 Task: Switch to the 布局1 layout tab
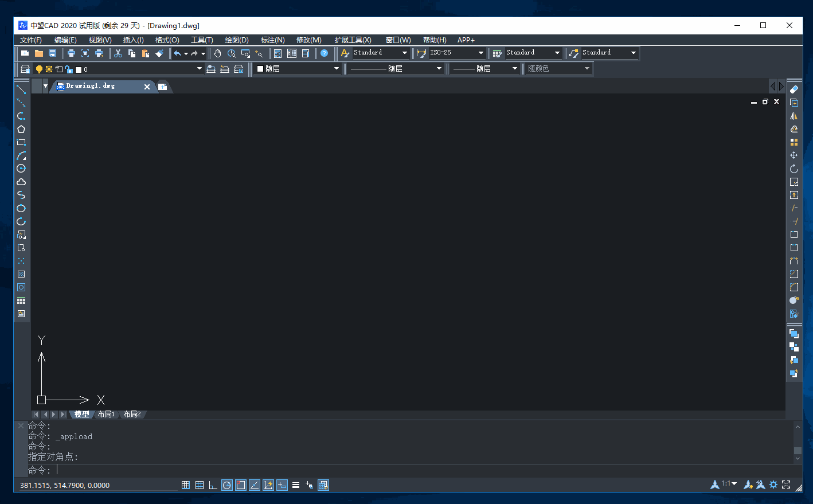click(x=106, y=414)
